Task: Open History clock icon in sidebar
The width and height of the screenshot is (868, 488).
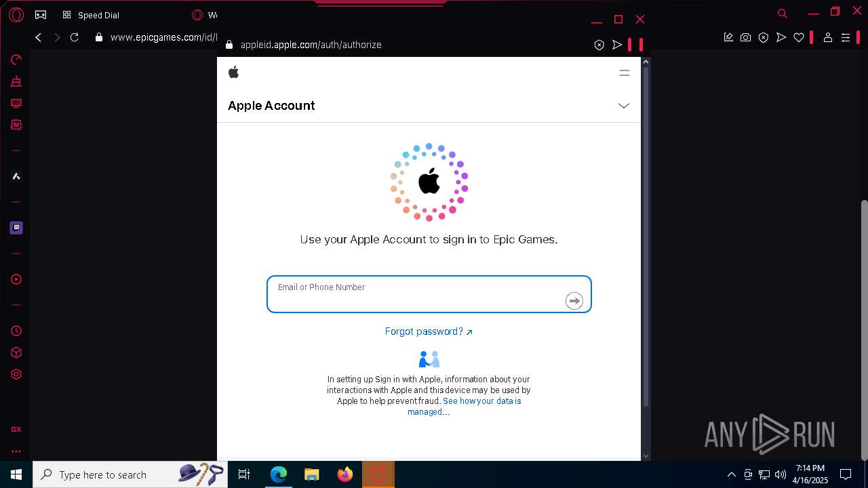Action: click(16, 331)
